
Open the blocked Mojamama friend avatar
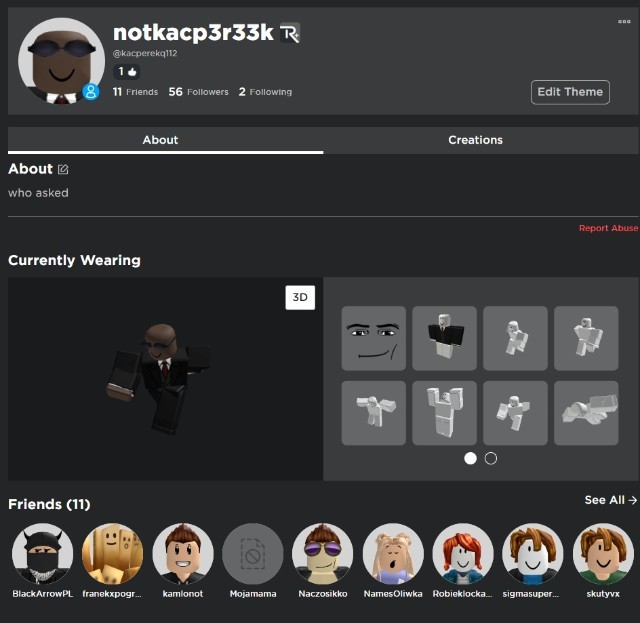(x=253, y=554)
